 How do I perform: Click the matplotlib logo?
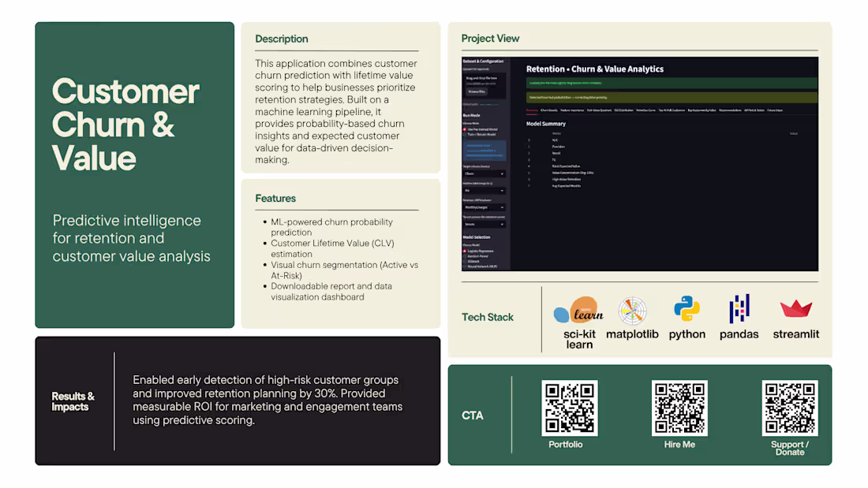[x=632, y=310]
